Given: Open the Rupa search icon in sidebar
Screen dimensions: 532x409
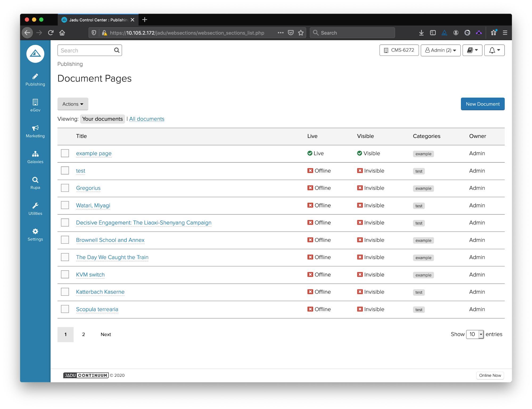Looking at the screenshot, I should (35, 180).
